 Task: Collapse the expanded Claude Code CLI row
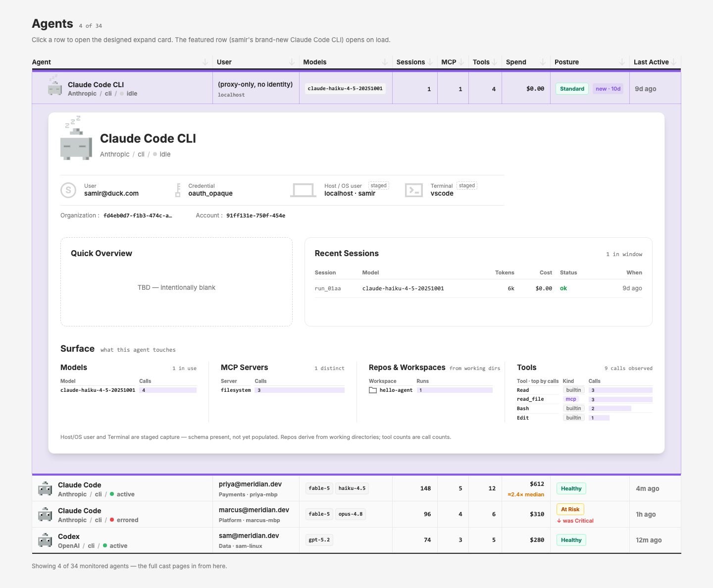(356, 89)
